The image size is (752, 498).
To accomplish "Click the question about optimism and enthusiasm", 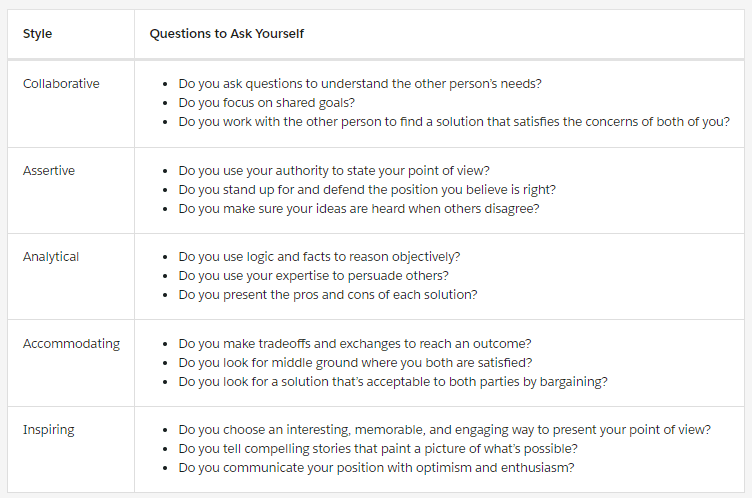I will pos(376,468).
